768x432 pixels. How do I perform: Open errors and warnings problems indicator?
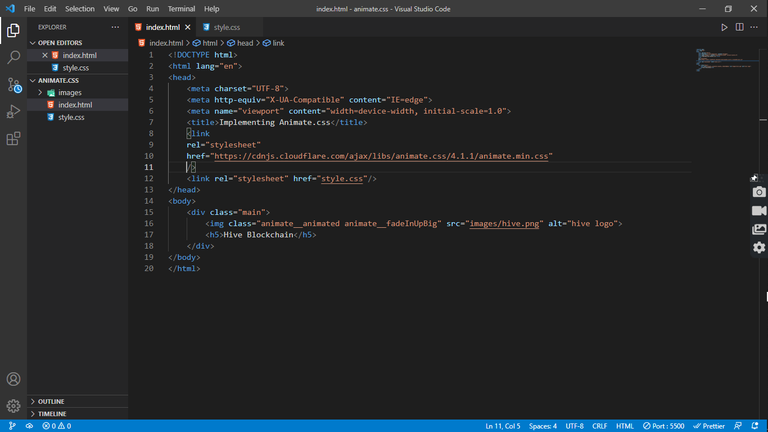57,426
